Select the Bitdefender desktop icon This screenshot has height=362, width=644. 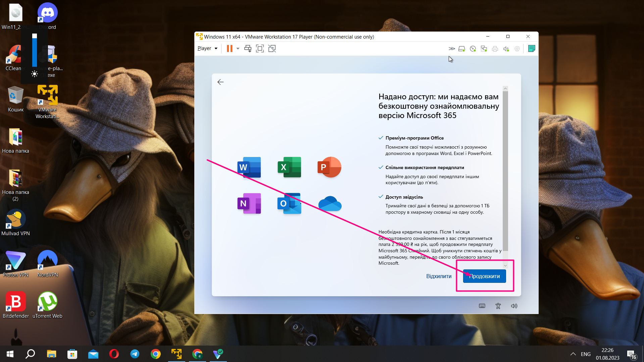tap(16, 305)
